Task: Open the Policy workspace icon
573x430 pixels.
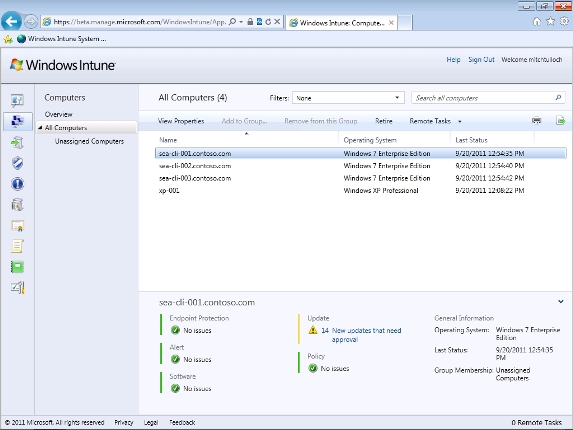Action: coord(17,246)
